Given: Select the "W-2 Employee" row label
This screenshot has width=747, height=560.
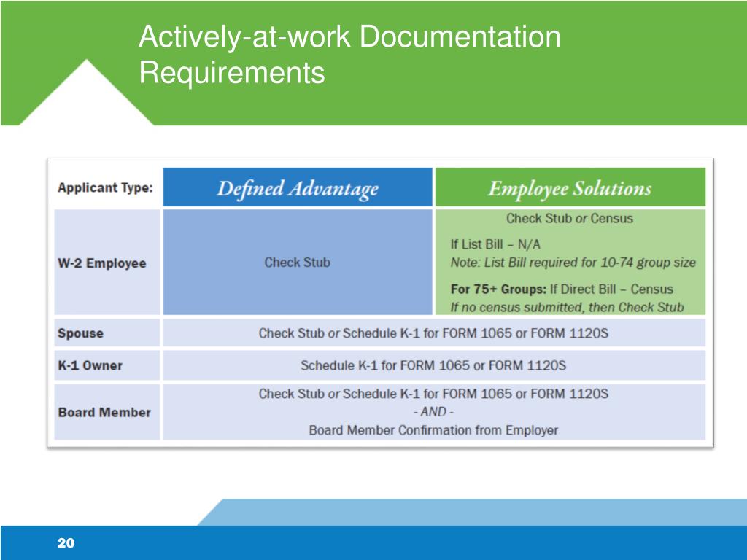Looking at the screenshot, I should [102, 262].
